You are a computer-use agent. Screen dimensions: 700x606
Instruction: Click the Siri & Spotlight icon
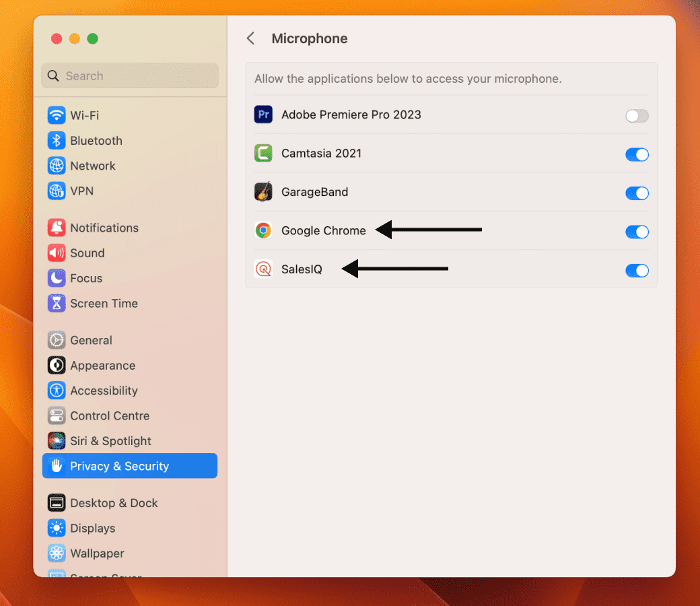57,441
